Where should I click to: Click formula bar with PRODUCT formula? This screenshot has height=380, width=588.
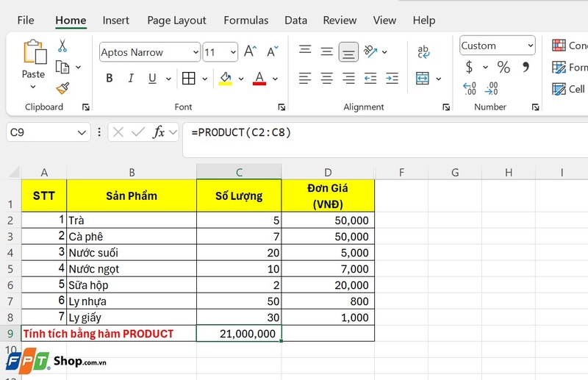click(x=385, y=140)
